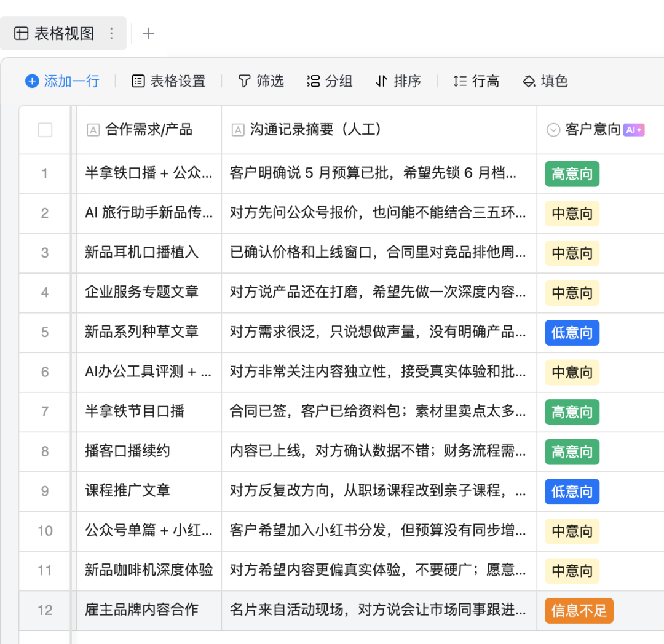Select the cell 雇主品牌内容合作

149,611
